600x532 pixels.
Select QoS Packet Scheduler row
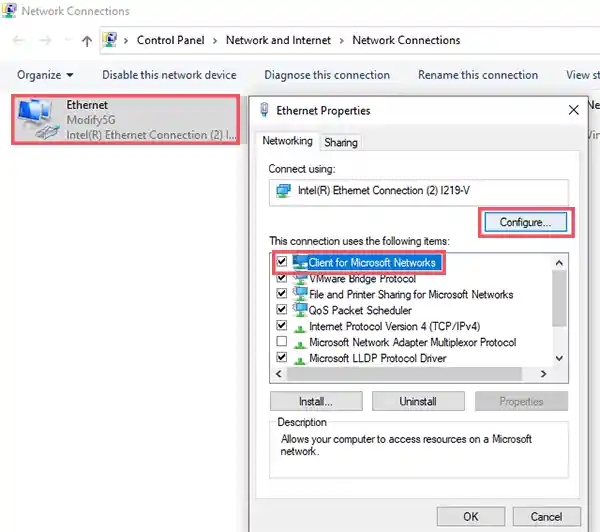(x=360, y=310)
